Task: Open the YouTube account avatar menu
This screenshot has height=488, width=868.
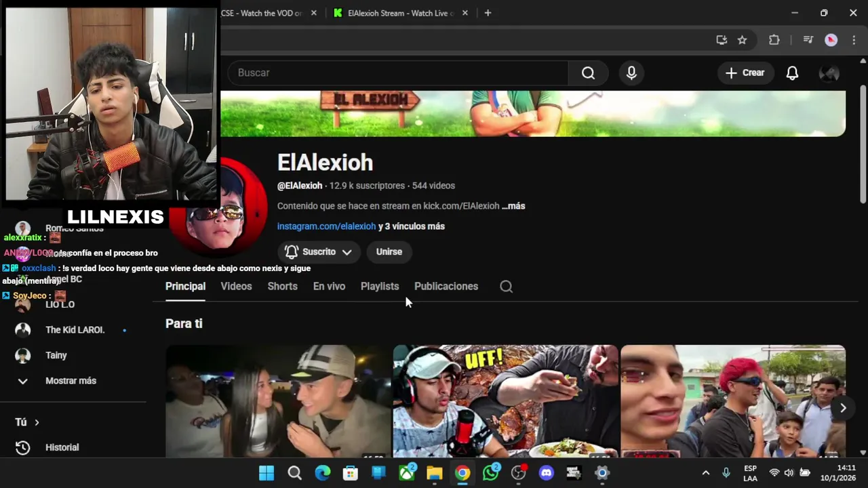Action: tap(829, 73)
